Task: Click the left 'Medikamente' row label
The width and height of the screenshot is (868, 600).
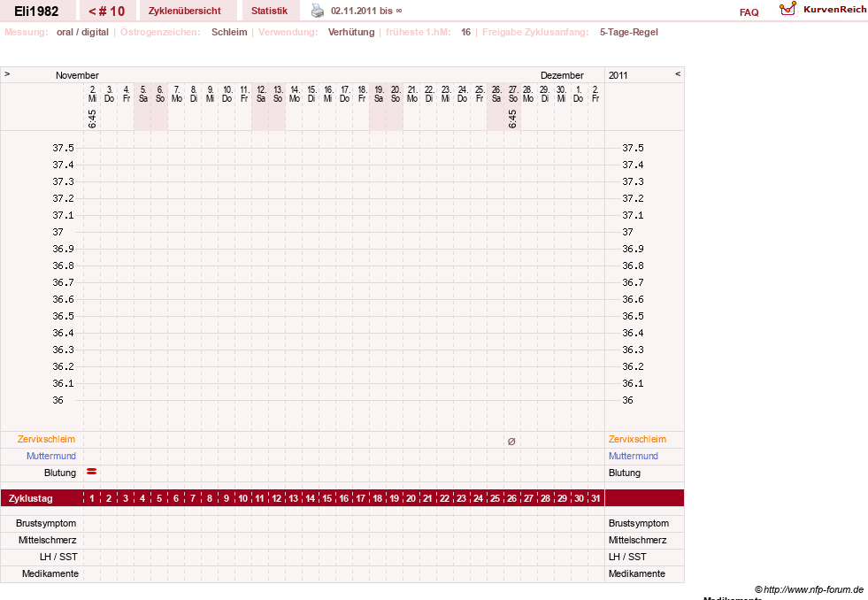Action: (x=50, y=573)
